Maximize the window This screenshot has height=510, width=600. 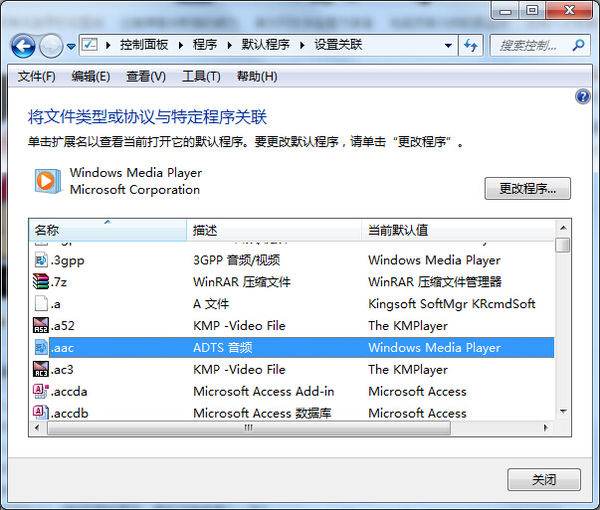point(532,11)
